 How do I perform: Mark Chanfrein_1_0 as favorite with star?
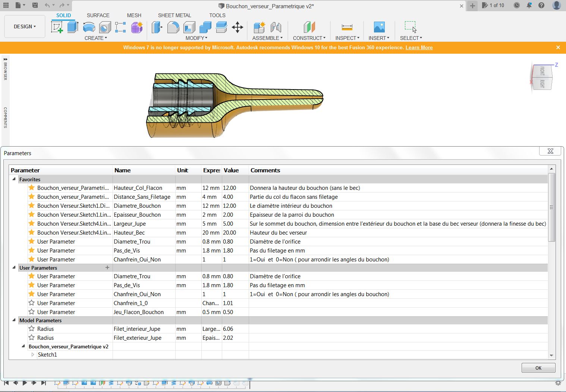32,303
